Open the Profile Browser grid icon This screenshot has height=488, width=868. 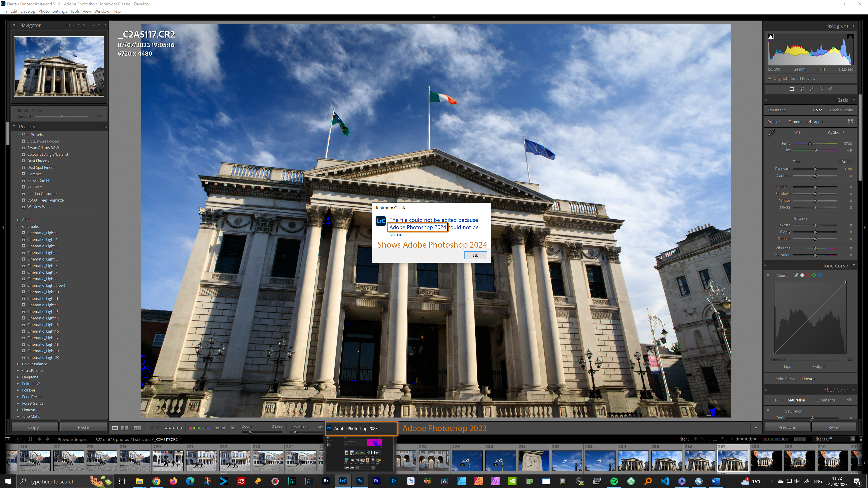[x=850, y=121]
